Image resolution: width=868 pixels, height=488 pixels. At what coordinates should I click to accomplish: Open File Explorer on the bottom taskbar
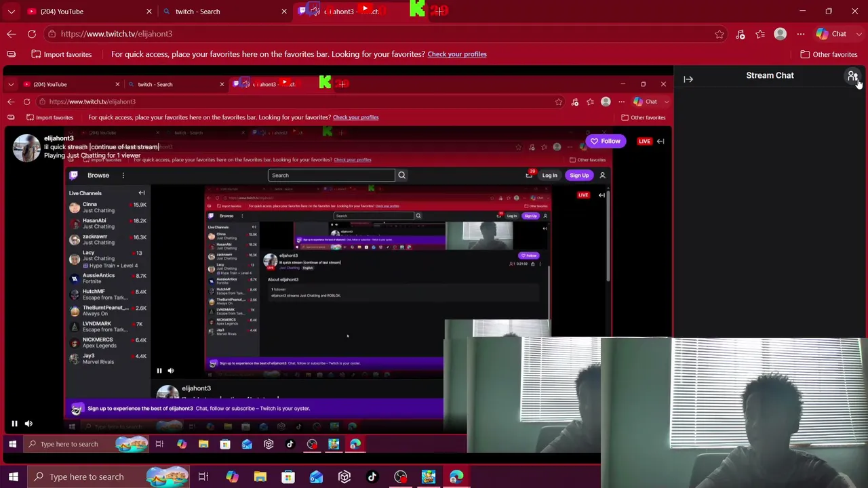click(260, 477)
